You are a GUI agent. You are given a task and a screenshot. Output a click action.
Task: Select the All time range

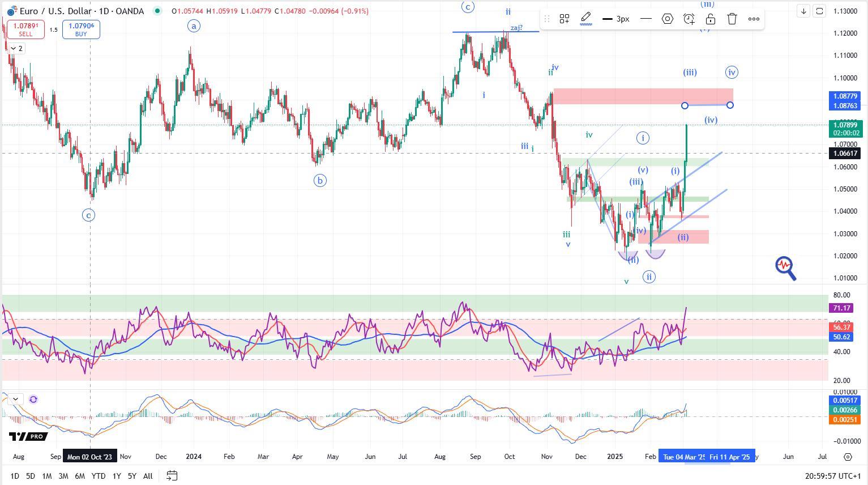pyautogui.click(x=148, y=476)
